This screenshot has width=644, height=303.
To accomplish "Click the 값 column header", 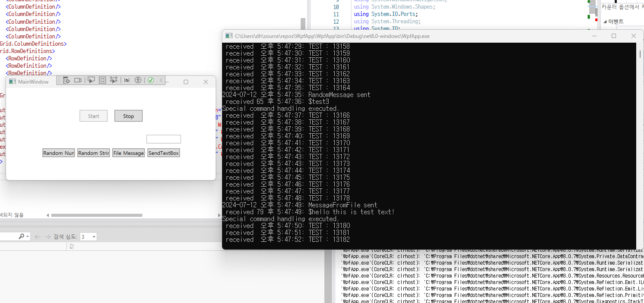I will pyautogui.click(x=72, y=246).
